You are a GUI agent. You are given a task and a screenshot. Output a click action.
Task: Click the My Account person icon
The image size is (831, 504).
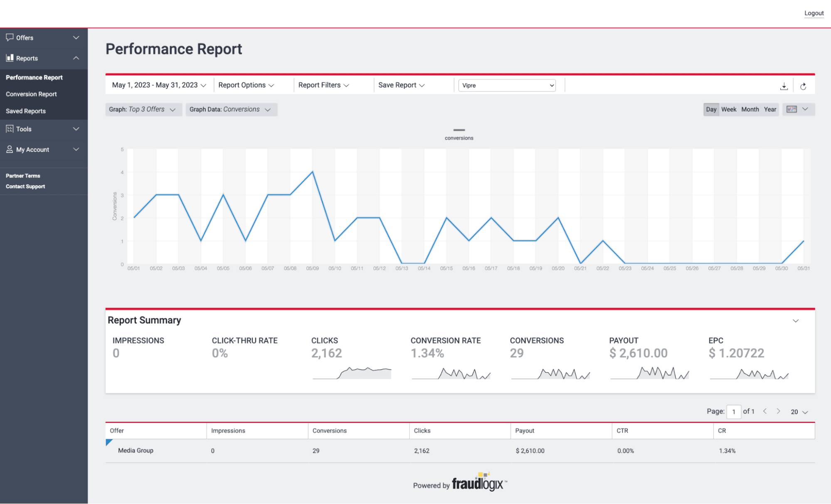(10, 149)
